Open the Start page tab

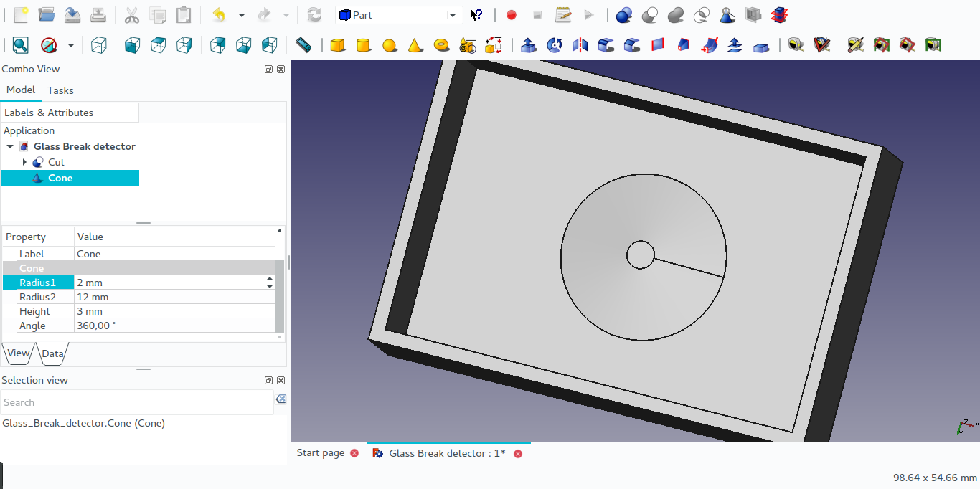coord(321,453)
